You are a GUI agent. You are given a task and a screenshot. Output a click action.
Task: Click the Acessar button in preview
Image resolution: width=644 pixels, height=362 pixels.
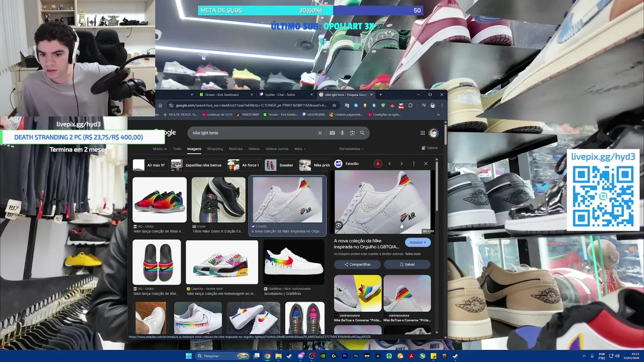(418, 242)
